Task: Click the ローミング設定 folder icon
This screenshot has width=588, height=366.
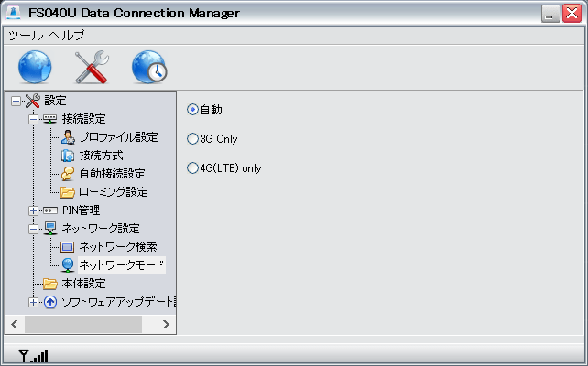Action: [x=68, y=192]
